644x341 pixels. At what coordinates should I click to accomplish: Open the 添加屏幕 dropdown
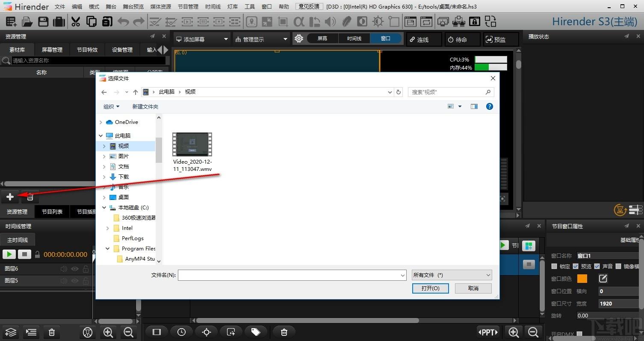[203, 39]
